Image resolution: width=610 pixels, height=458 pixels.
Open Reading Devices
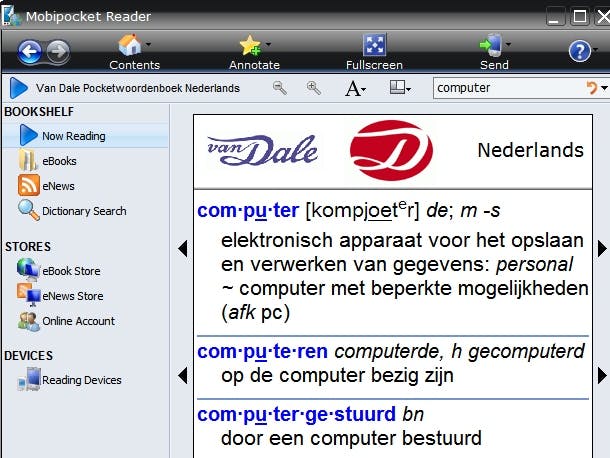pyautogui.click(x=82, y=380)
